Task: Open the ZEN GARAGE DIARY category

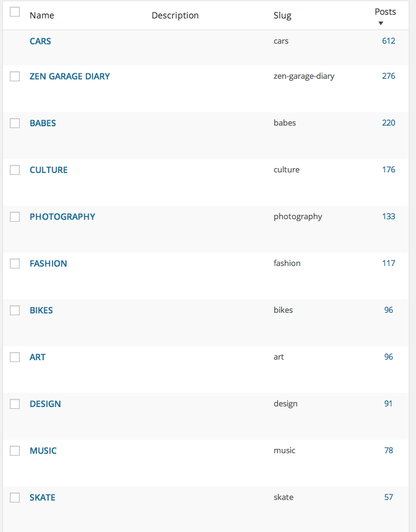Action: [70, 76]
